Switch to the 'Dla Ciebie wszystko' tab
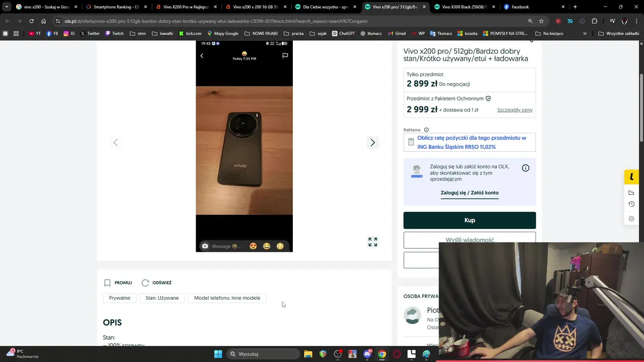The image size is (644, 362). click(325, 7)
